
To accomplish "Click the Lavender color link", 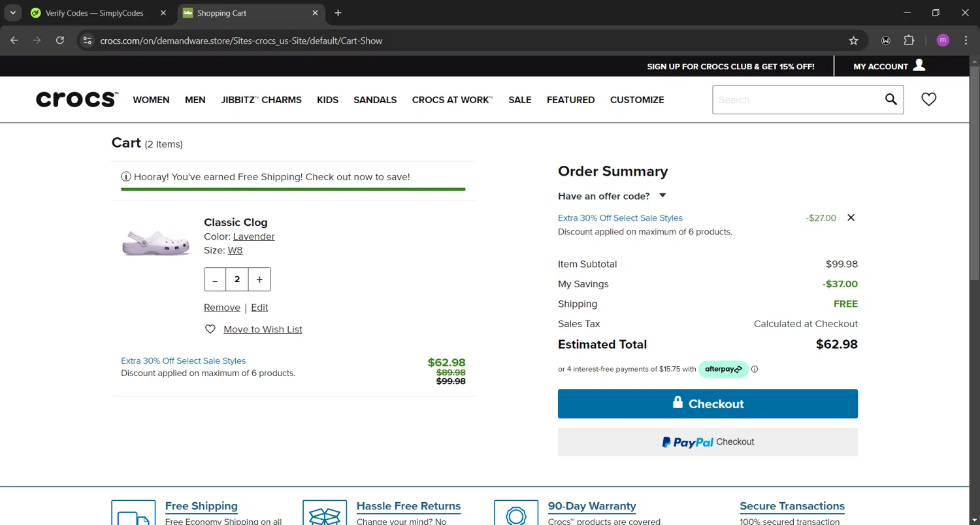I will [253, 236].
